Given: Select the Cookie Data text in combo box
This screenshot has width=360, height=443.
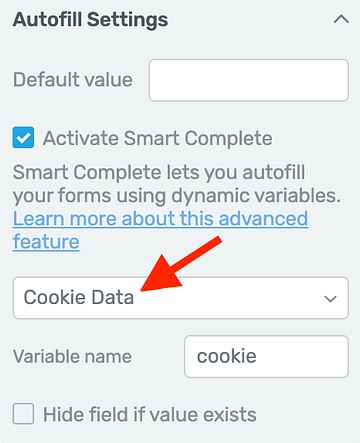Looking at the screenshot, I should click(x=79, y=297).
